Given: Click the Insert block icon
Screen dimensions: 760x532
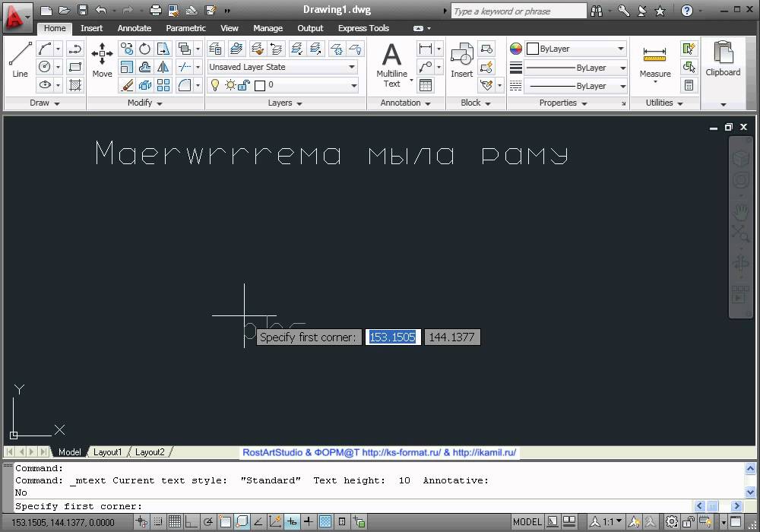Looking at the screenshot, I should (461, 60).
